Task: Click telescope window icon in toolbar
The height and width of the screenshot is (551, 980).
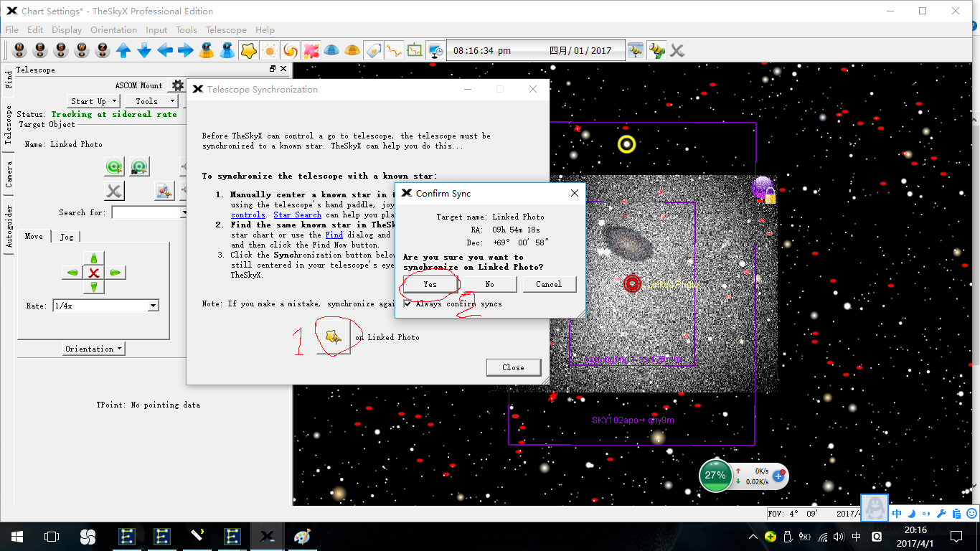Action: pyautogui.click(x=636, y=50)
